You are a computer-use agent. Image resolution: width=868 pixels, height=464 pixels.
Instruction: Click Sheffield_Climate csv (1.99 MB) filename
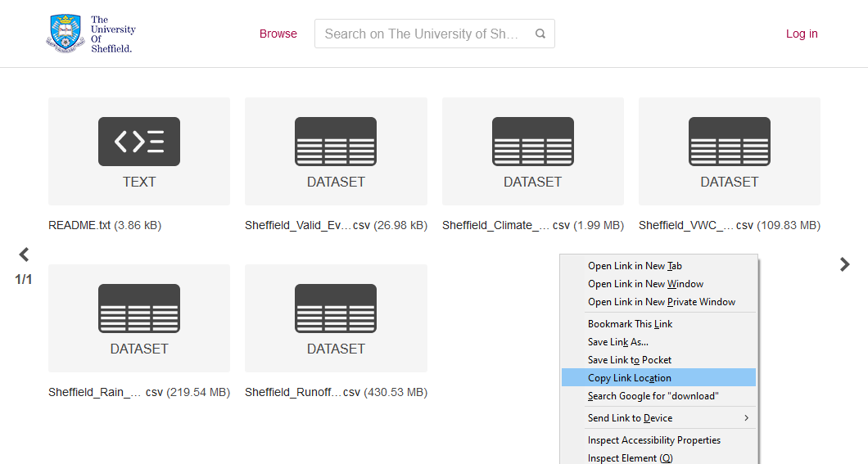point(532,226)
